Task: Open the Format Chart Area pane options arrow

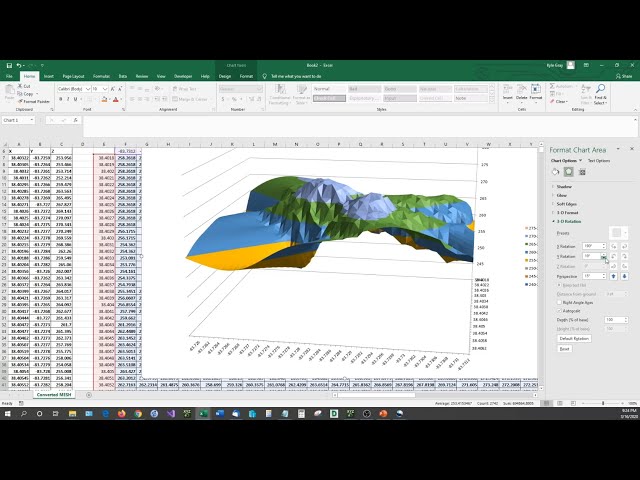Action: click(618, 149)
